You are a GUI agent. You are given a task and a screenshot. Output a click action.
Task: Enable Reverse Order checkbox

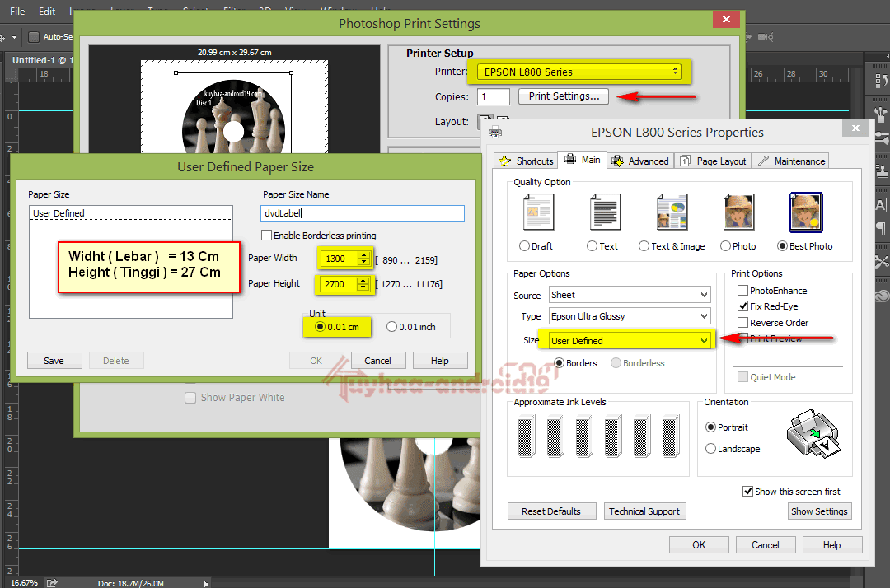pos(742,323)
